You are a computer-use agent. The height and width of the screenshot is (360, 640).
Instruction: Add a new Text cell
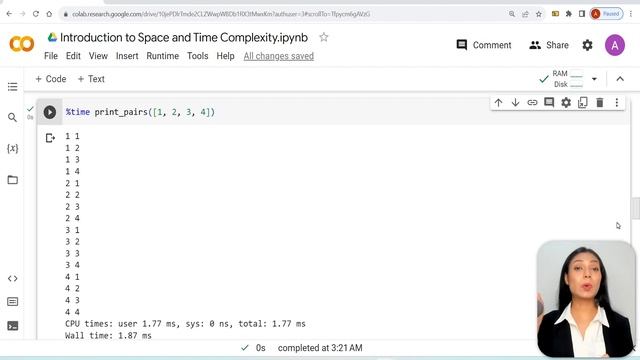pos(91,79)
